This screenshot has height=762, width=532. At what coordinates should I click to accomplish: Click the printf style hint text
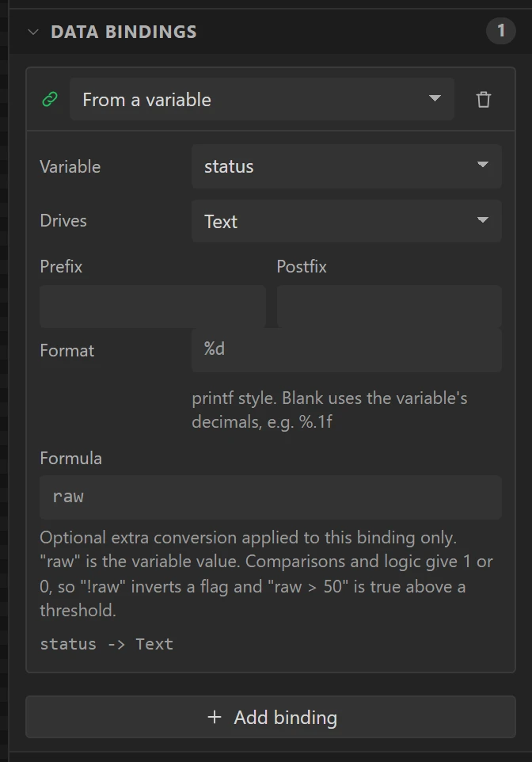(329, 410)
